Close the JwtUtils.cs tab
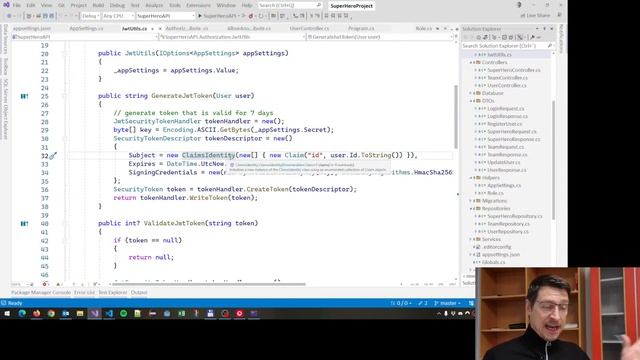 (x=160, y=29)
